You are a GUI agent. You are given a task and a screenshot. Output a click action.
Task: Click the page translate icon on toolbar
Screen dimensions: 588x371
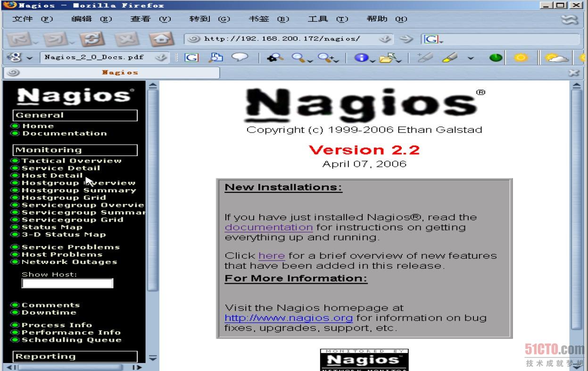215,58
